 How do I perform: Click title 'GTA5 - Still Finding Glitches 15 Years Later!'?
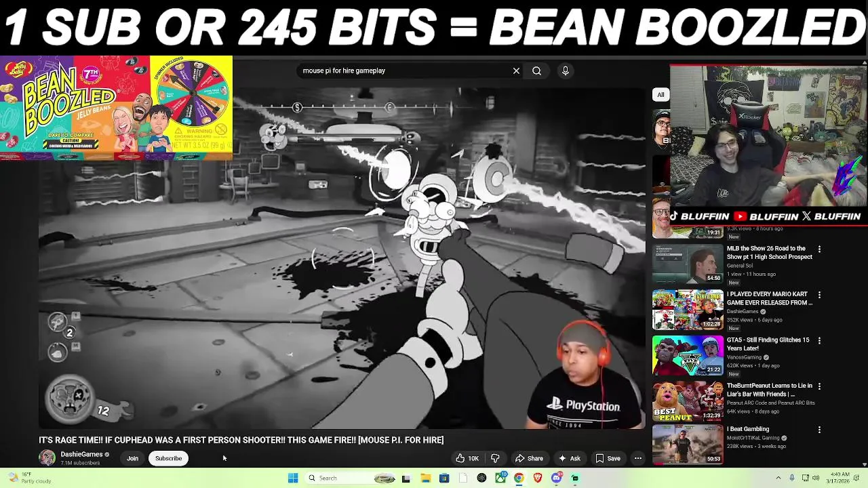click(768, 344)
